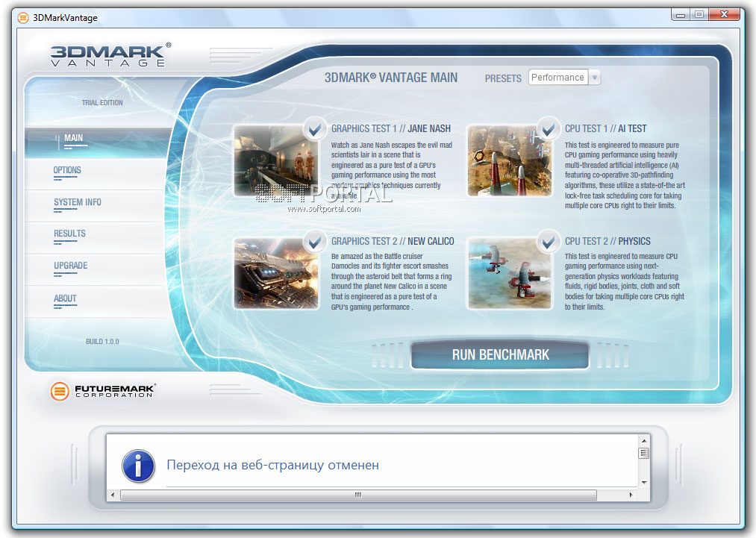Click vertical scrollbar down arrow in message panel
The image size is (756, 538).
pos(643,482)
